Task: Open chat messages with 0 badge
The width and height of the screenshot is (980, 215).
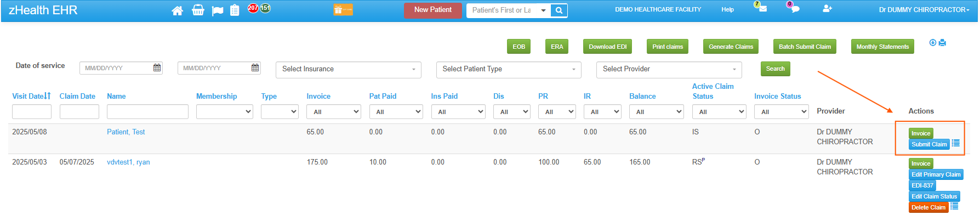Action: pos(794,8)
